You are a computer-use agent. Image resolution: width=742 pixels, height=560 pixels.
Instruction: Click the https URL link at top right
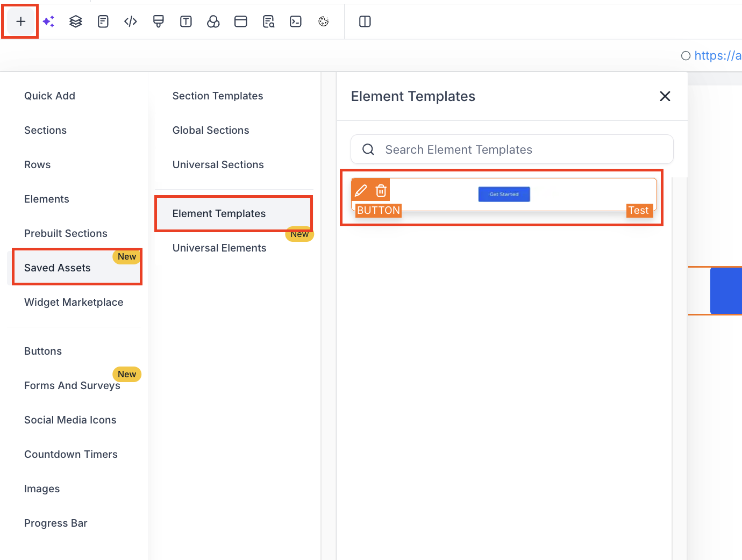pos(717,55)
